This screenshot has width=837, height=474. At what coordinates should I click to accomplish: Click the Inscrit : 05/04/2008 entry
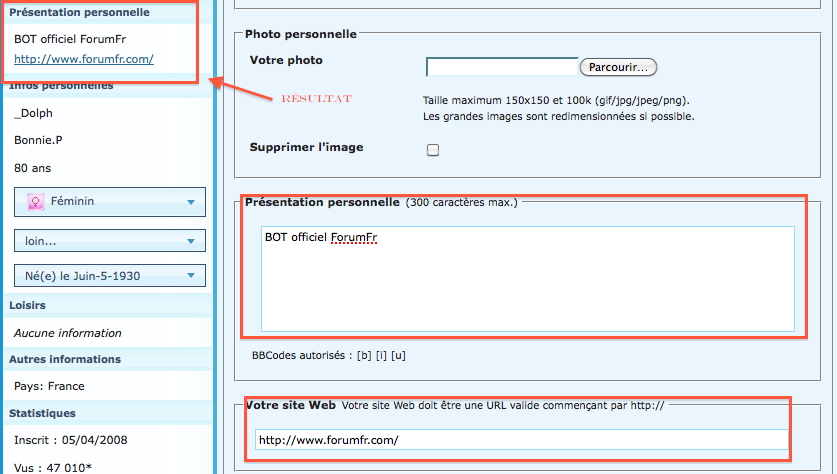click(x=70, y=440)
